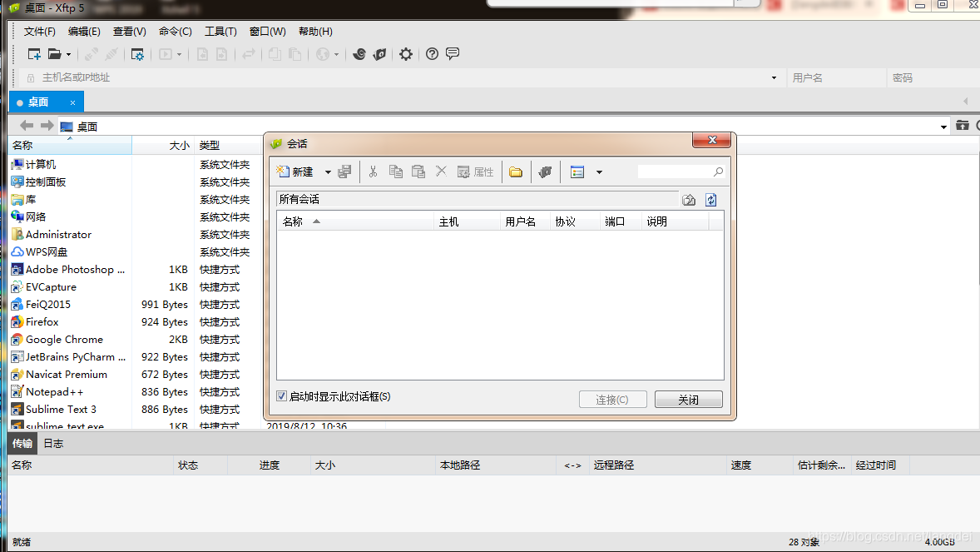Open the host address history dropdown arrow

774,77
